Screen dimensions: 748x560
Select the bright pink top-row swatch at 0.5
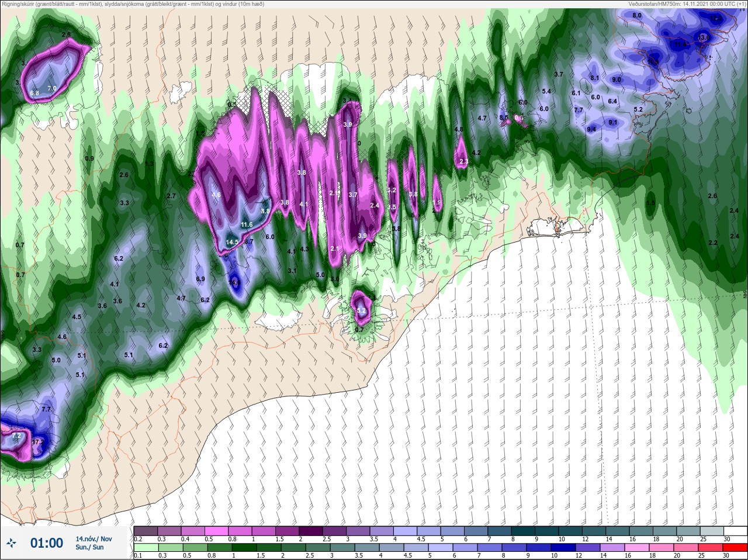click(216, 531)
